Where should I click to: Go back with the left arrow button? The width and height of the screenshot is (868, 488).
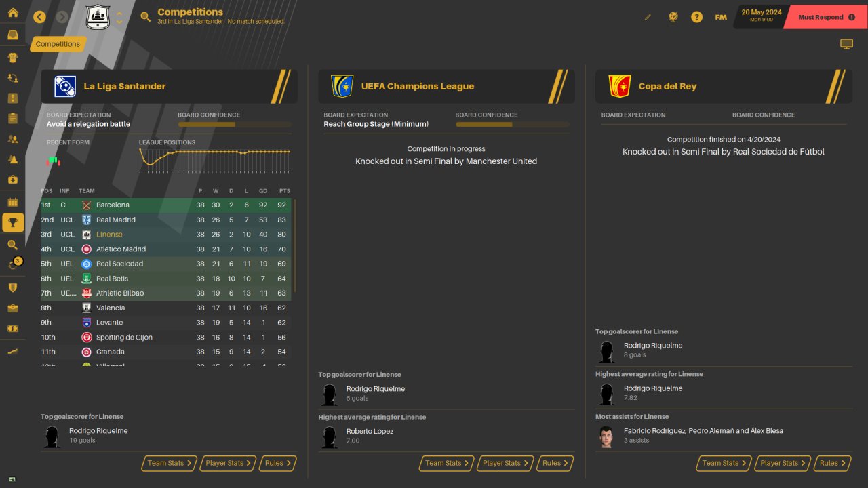39,17
